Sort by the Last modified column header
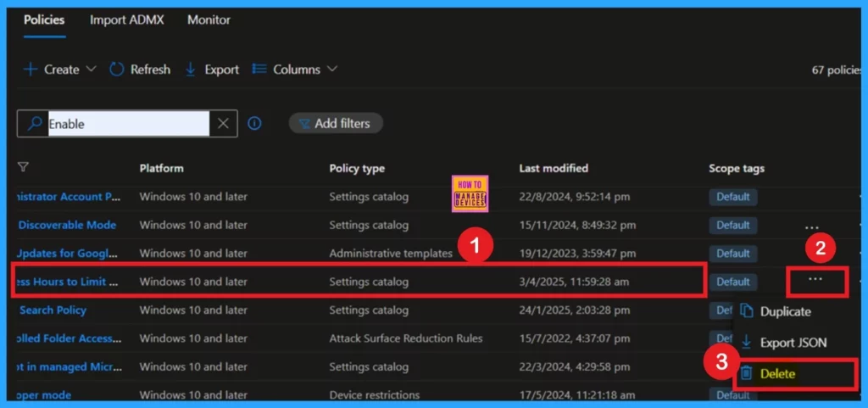 (x=554, y=168)
